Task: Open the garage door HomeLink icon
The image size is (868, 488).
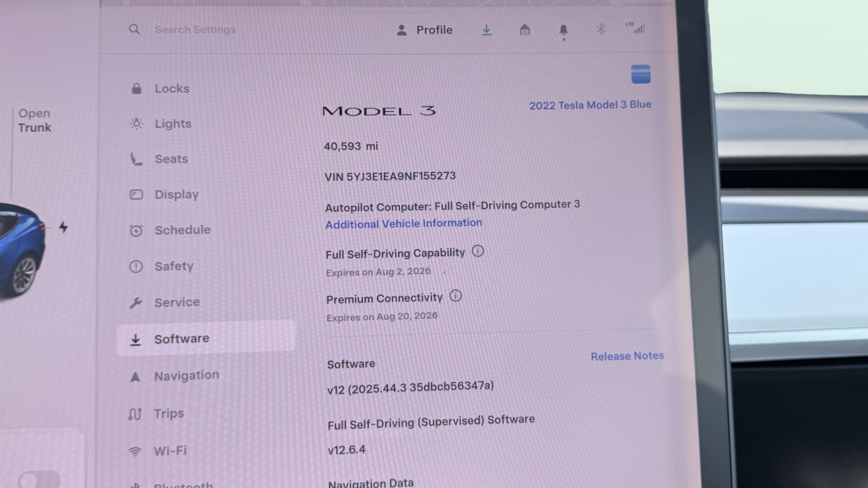Action: (525, 30)
